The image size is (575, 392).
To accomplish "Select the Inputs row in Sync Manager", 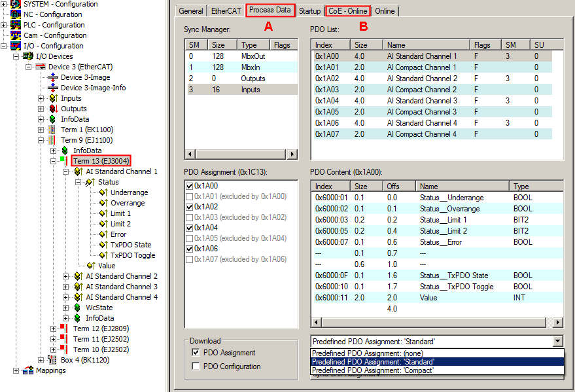I will click(243, 90).
